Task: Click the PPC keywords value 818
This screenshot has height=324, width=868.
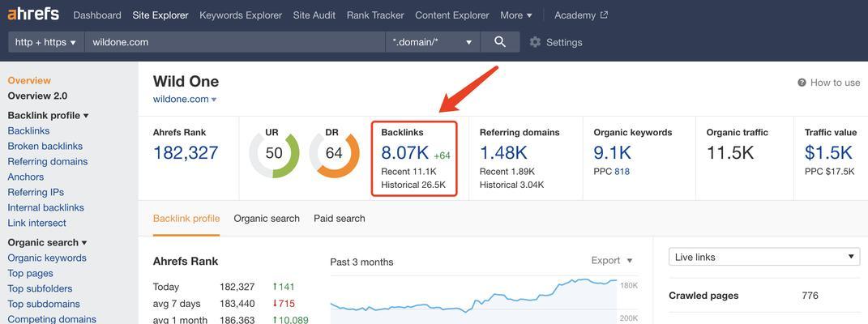Action: tap(622, 172)
